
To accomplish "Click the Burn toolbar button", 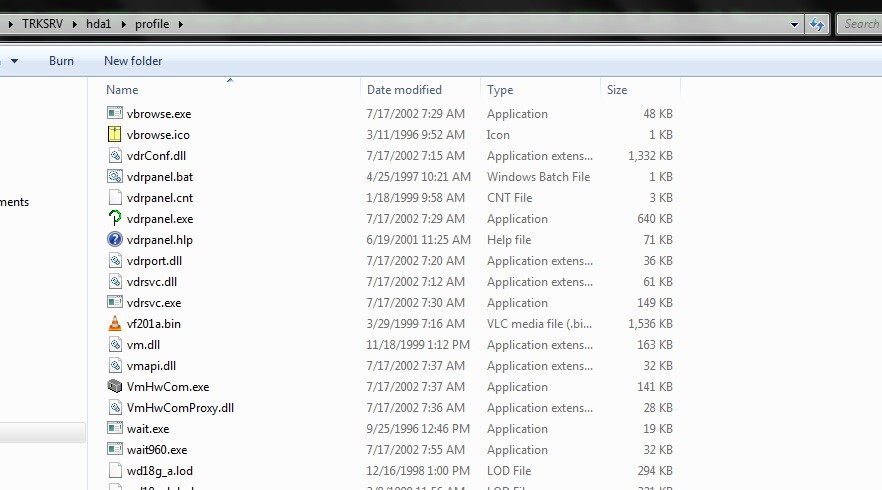I will 61,61.
